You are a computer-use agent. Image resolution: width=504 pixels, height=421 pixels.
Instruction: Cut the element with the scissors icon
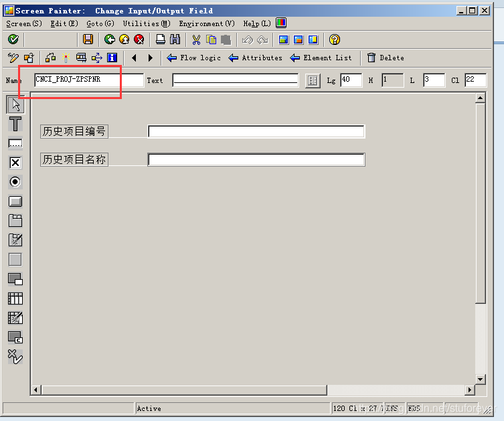[196, 39]
